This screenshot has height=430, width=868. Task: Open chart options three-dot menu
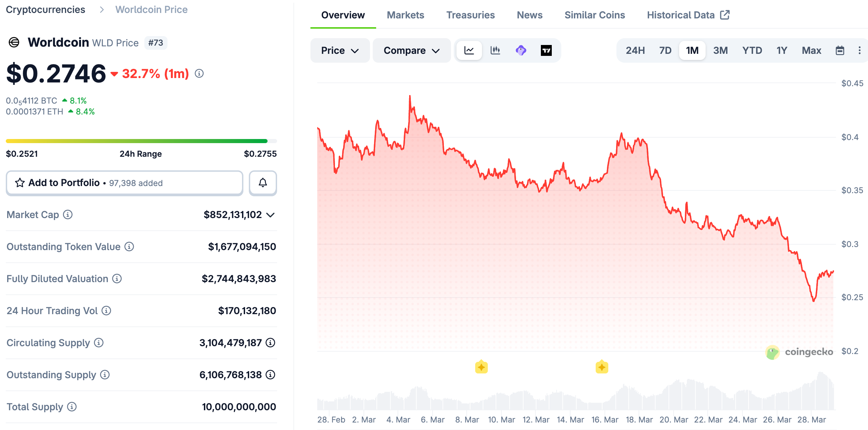859,50
